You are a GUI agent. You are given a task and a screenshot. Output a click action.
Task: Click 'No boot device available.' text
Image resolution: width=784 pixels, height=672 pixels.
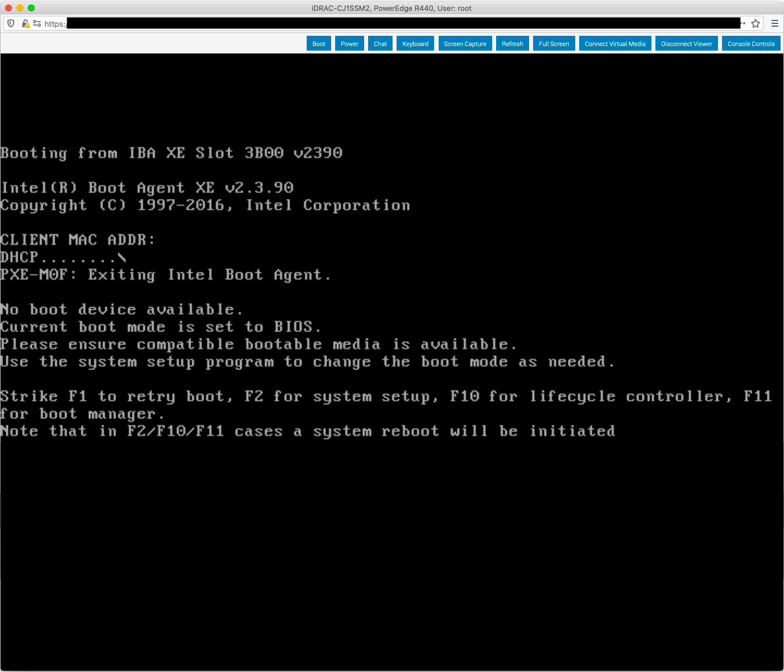click(121, 309)
